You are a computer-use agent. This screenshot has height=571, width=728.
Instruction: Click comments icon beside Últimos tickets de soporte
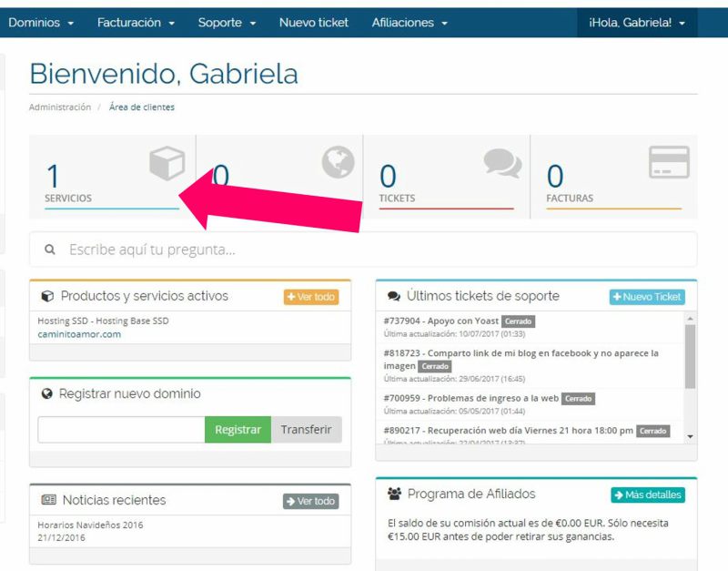[394, 296]
